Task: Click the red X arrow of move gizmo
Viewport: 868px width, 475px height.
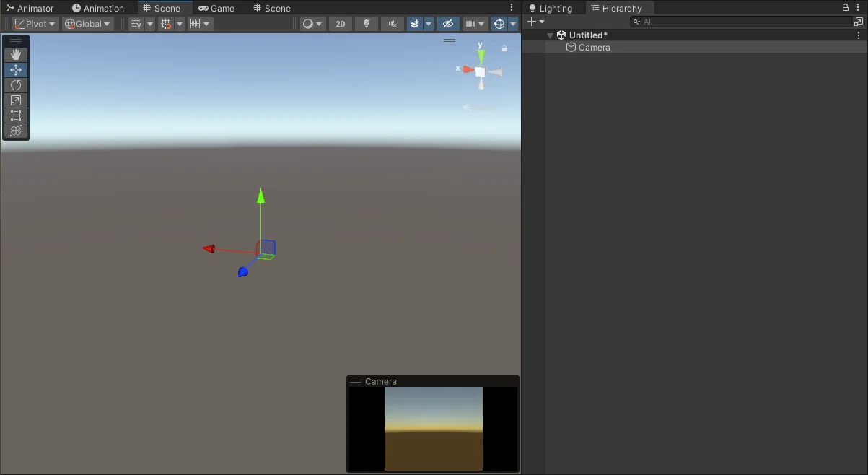Action: (209, 249)
